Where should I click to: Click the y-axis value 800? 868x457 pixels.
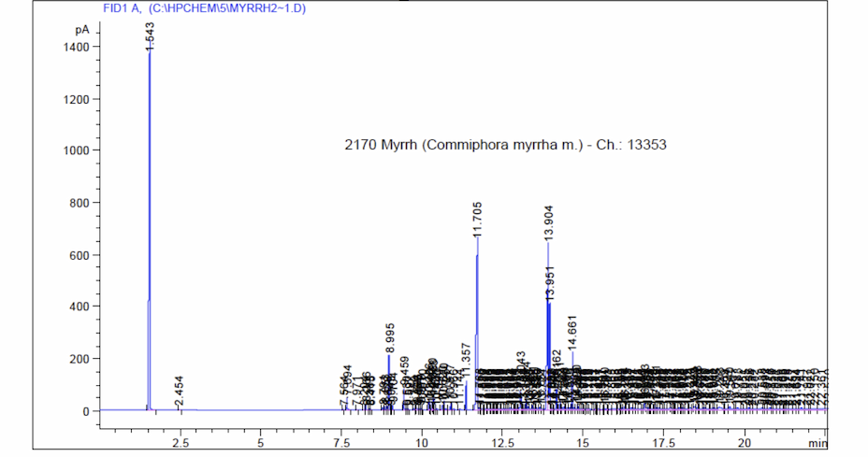pyautogui.click(x=80, y=203)
